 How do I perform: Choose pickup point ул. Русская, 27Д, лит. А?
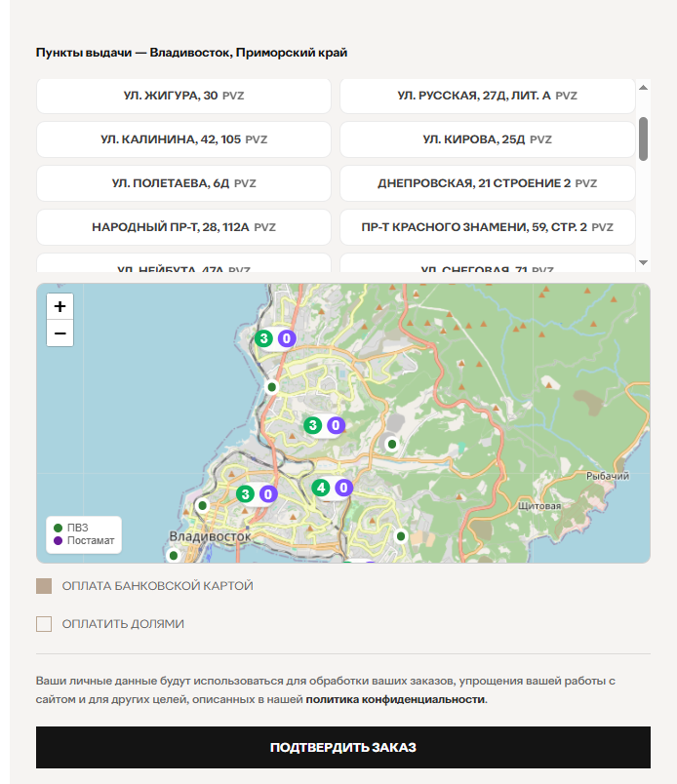(488, 96)
